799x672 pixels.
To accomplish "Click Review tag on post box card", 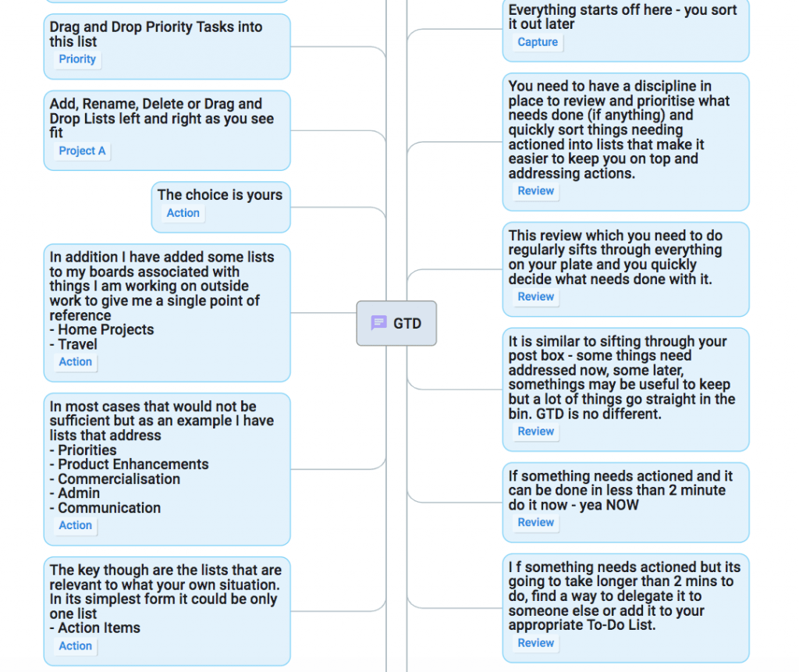I will pos(535,432).
